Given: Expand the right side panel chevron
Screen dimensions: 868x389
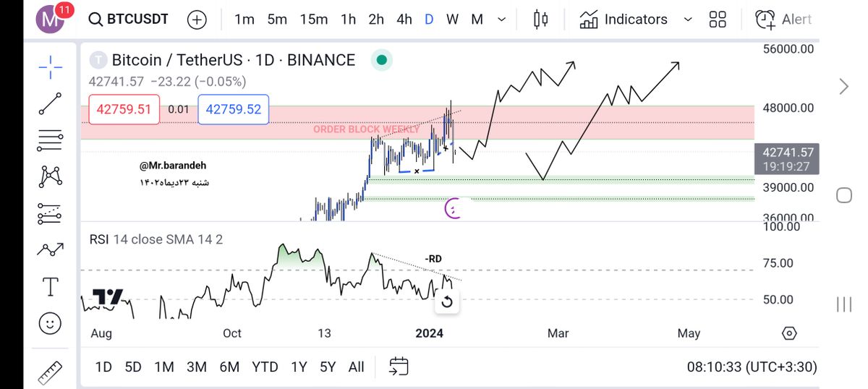Looking at the screenshot, I should (843, 87).
